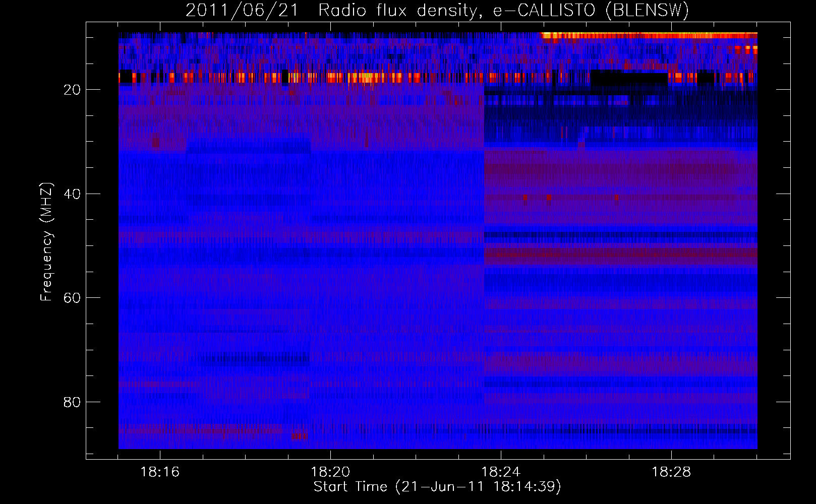Select the 'Frequency (MHZ)' y-axis label
The image size is (816, 504).
46,242
